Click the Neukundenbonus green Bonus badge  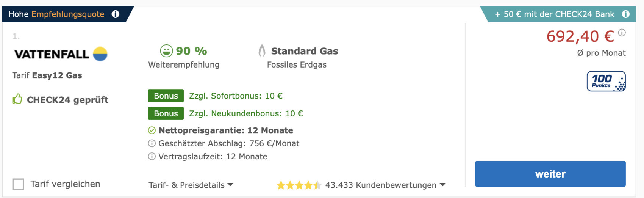click(x=166, y=113)
